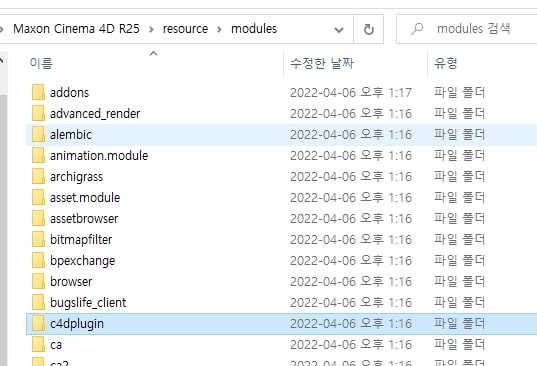
Task: Select the browser folder name
Action: [x=71, y=282]
